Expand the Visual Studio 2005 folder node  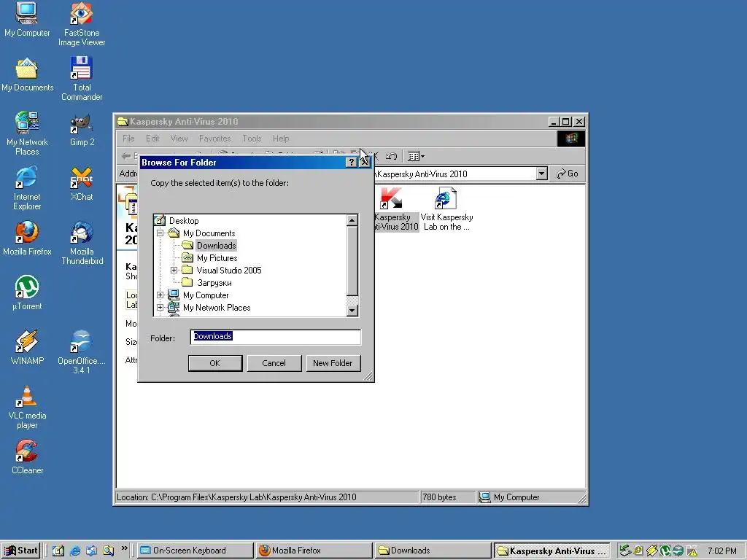click(x=174, y=271)
